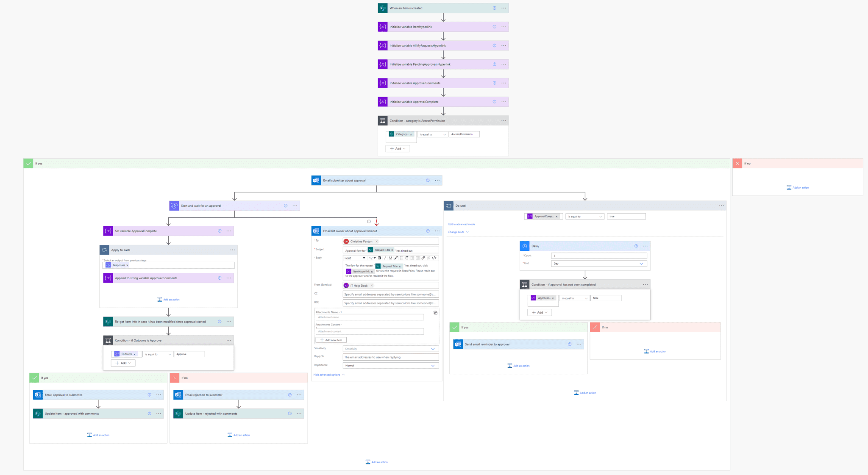Click the Access/Permission value field
The width and height of the screenshot is (868, 475).
point(464,134)
